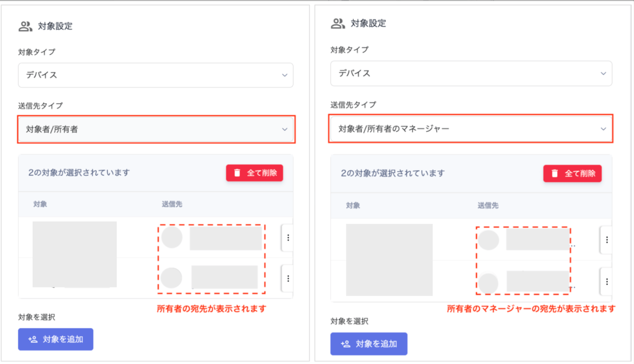Click 対象設定 heading in right panel
The image size is (634, 364).
pyautogui.click(x=368, y=23)
